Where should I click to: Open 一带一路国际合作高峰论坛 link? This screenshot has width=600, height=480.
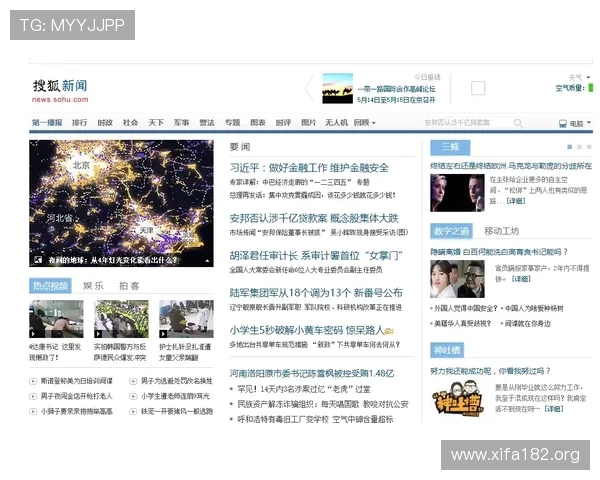(x=396, y=89)
